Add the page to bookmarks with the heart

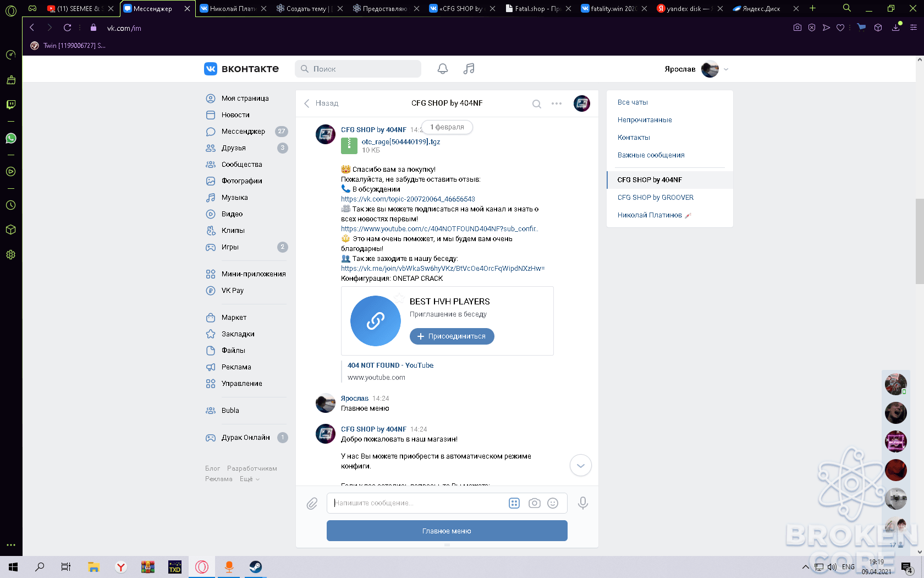click(x=840, y=28)
